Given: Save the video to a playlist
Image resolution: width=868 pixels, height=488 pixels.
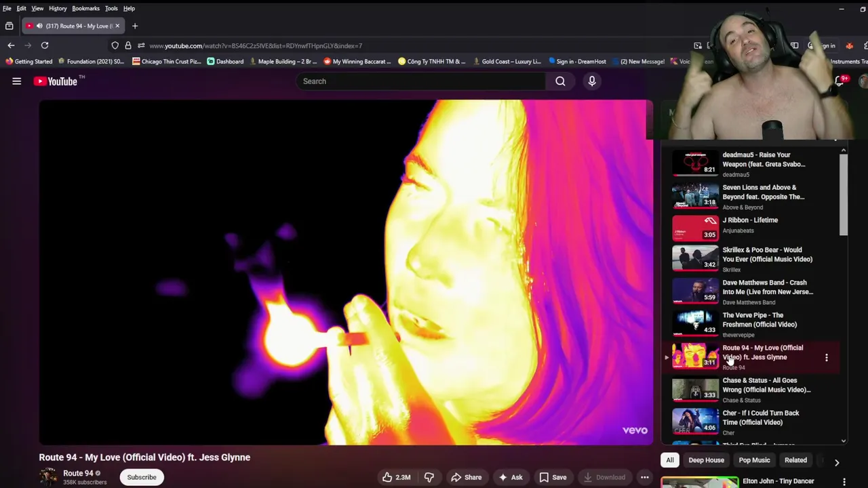Looking at the screenshot, I should [x=553, y=477].
